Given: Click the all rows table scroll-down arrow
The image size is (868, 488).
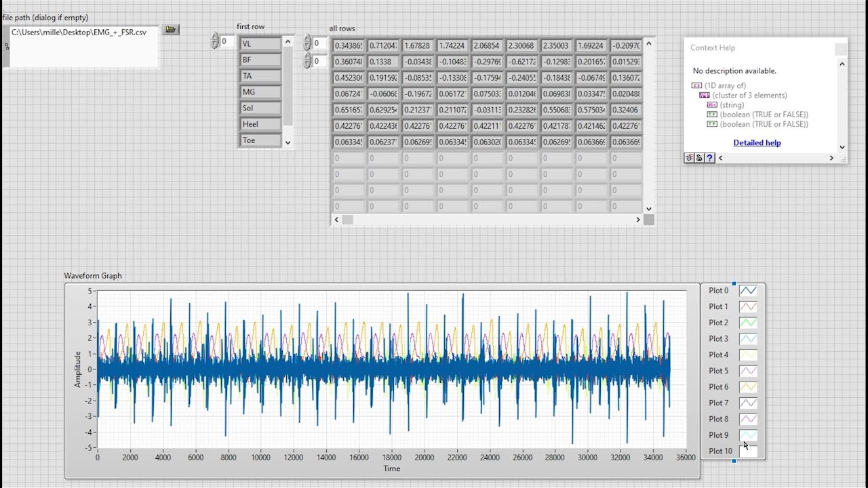Looking at the screenshot, I should pyautogui.click(x=648, y=209).
